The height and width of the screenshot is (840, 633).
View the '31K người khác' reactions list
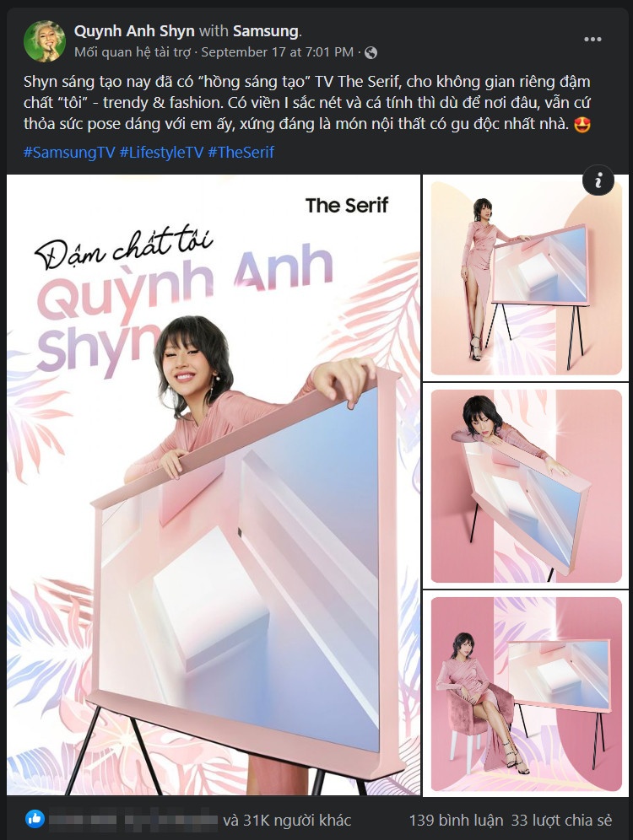click(287, 820)
